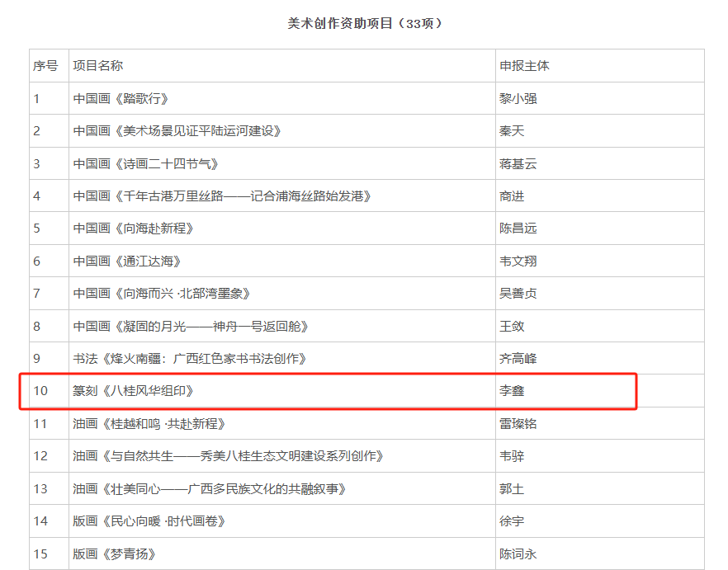Click project 版画《梦青扬》

pos(115,554)
